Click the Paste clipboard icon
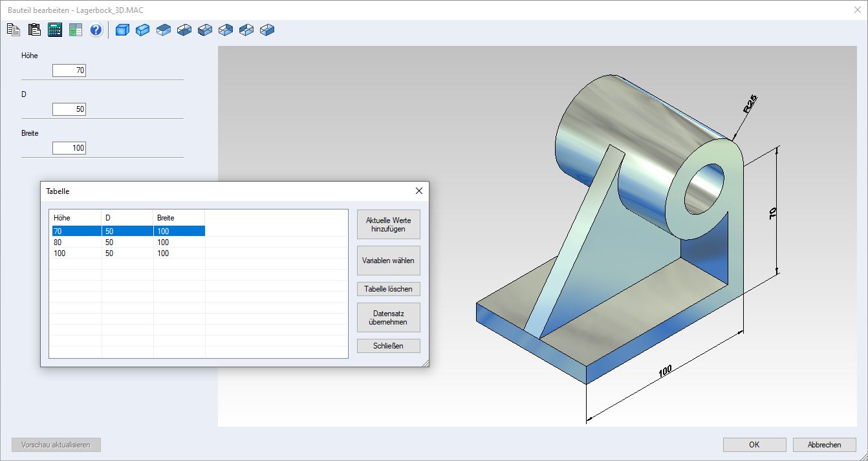The width and height of the screenshot is (868, 461). coord(34,30)
